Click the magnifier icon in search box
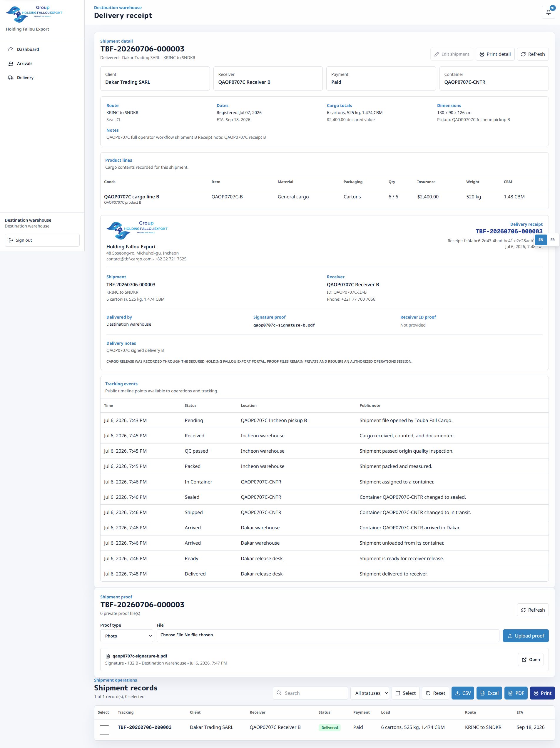 click(279, 692)
